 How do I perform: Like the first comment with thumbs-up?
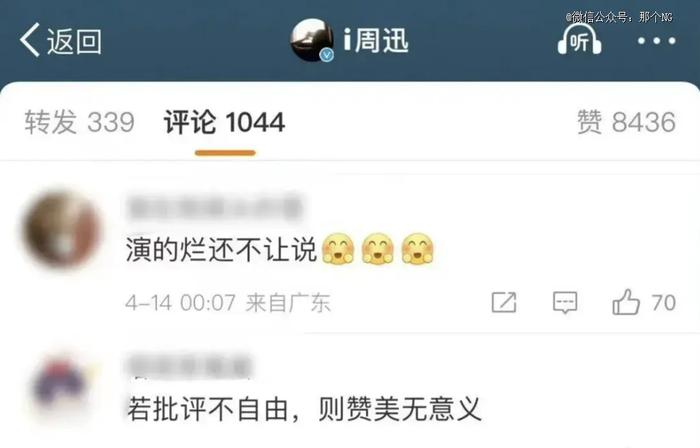pyautogui.click(x=626, y=302)
